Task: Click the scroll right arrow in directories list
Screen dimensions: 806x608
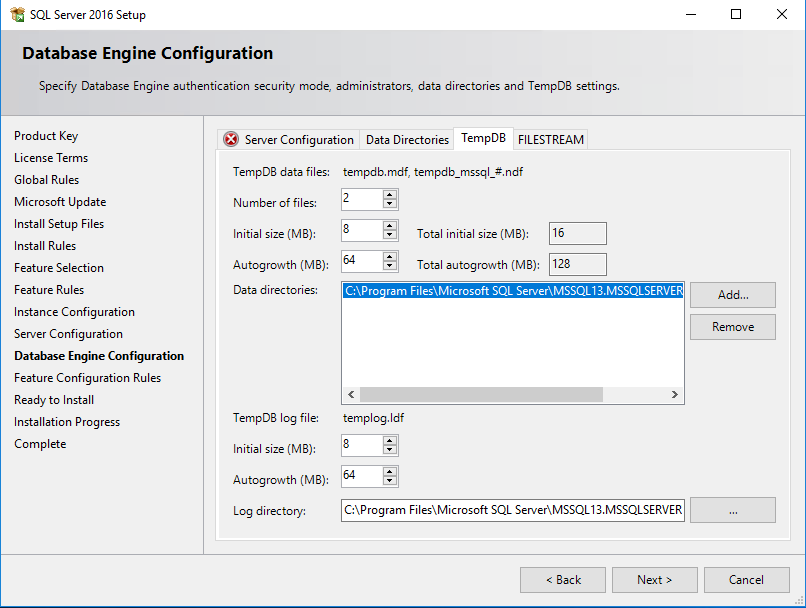Action: (x=674, y=395)
